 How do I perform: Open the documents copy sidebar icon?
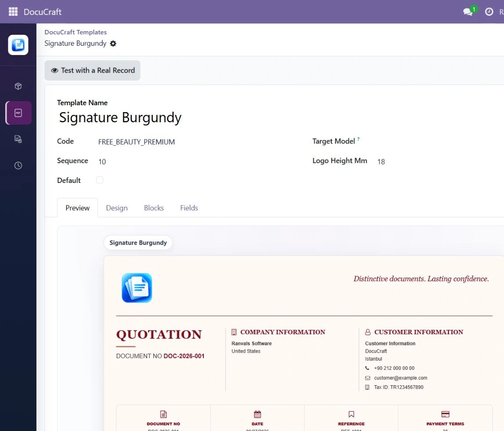tap(18, 139)
